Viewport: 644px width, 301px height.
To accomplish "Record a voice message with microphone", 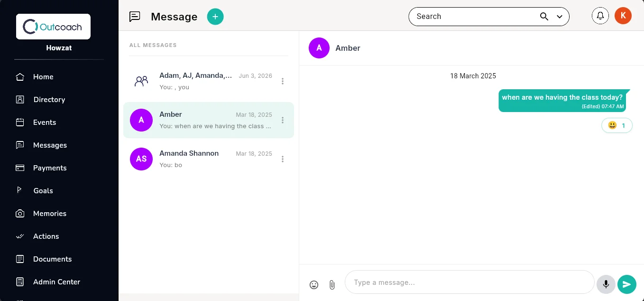I will coord(606,284).
